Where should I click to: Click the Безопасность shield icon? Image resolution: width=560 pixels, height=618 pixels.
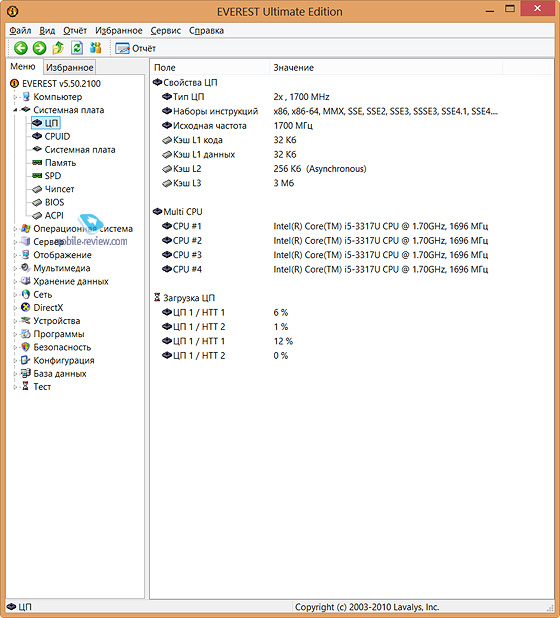point(26,347)
